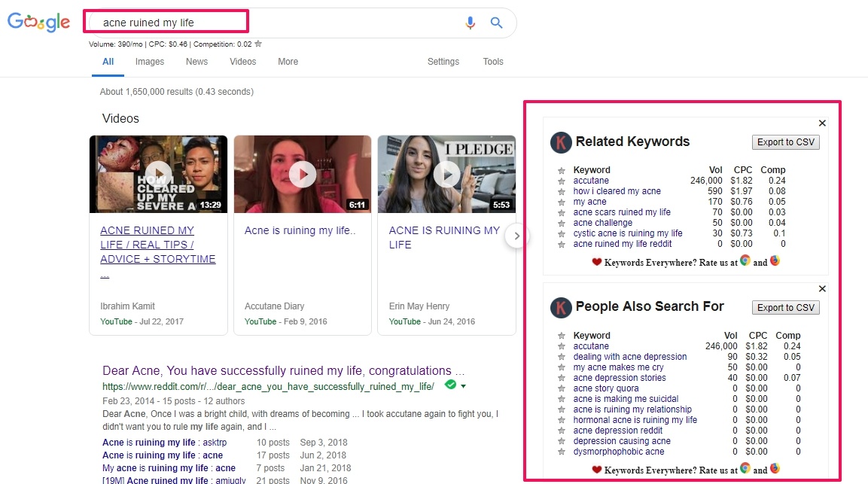Click 'About 1,650,000 results' count text
This screenshot has width=868, height=484.
pyautogui.click(x=177, y=92)
